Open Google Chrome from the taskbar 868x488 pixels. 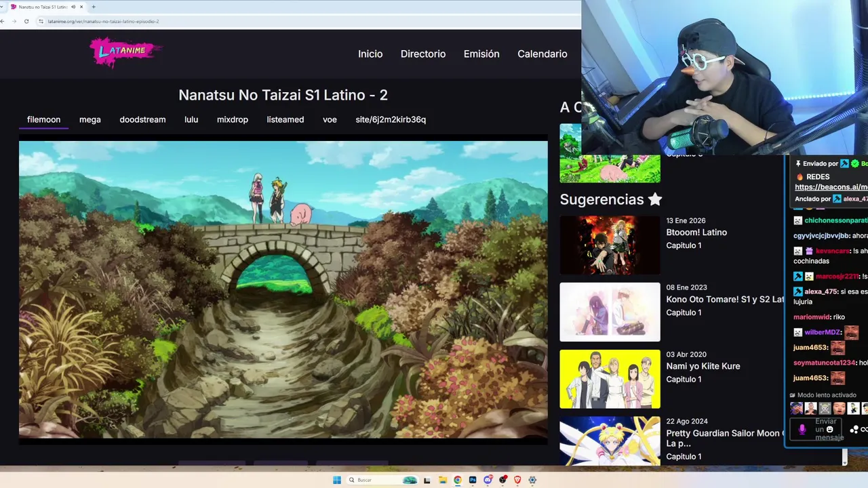458,480
